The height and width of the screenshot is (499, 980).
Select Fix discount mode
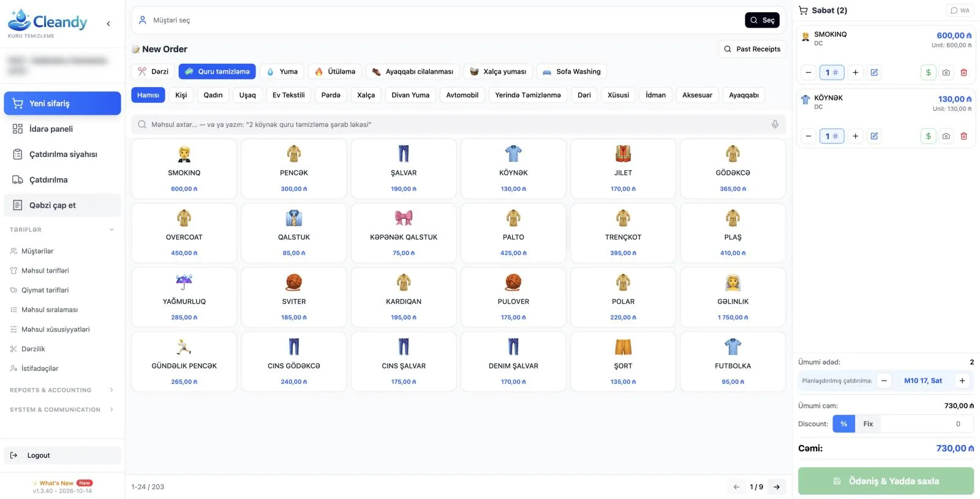pyautogui.click(x=868, y=424)
